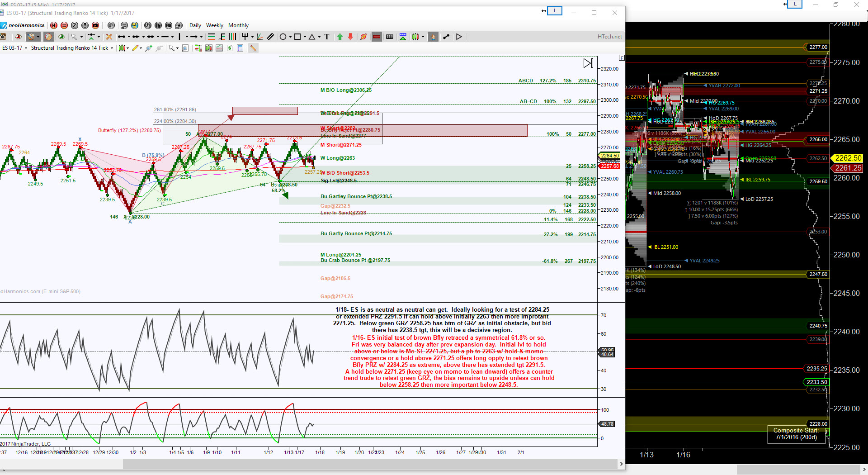This screenshot has height=475, width=868.
Task: Toggle the red eye visibility icon
Action: tap(18, 37)
